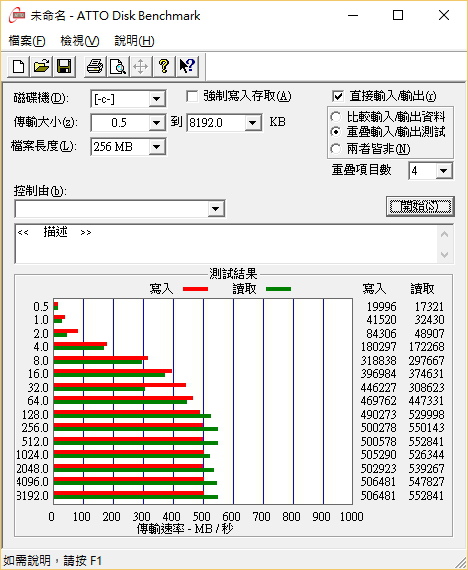The width and height of the screenshot is (468, 570).
Task: Click read value 48907 in 2.0 row
Action: click(429, 334)
